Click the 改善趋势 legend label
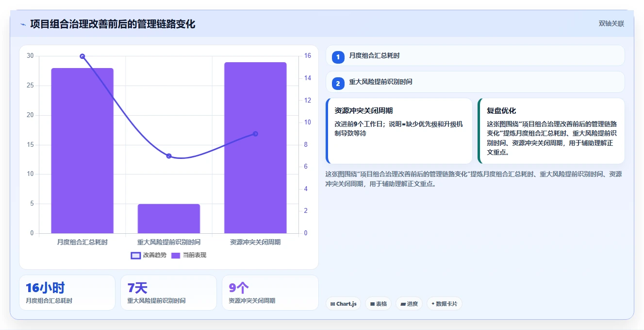Image resolution: width=644 pixels, height=330 pixels. coord(154,255)
